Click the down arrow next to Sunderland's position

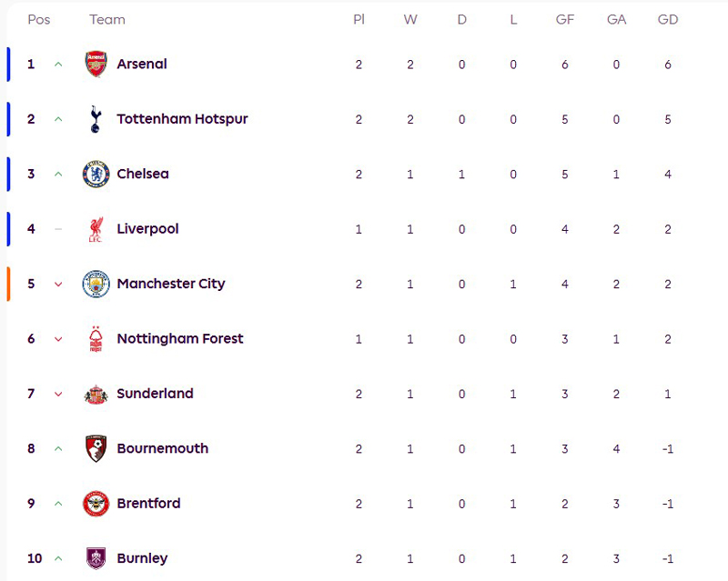(x=58, y=394)
